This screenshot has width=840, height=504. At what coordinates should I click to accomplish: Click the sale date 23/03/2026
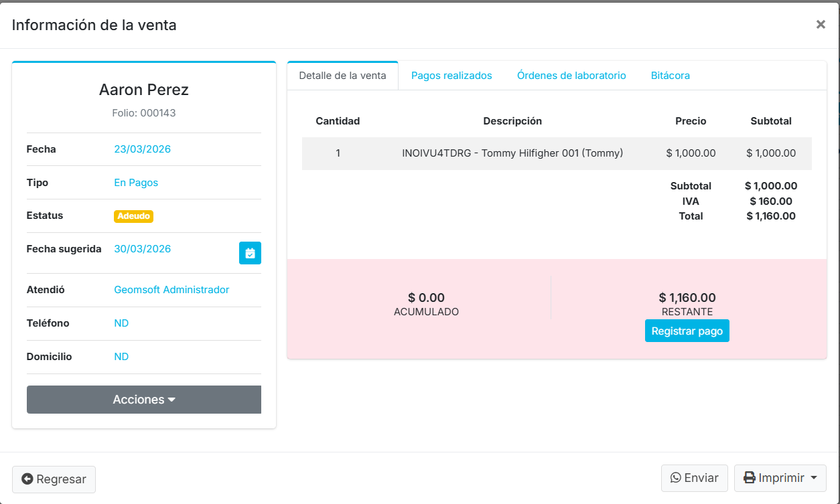coord(142,149)
